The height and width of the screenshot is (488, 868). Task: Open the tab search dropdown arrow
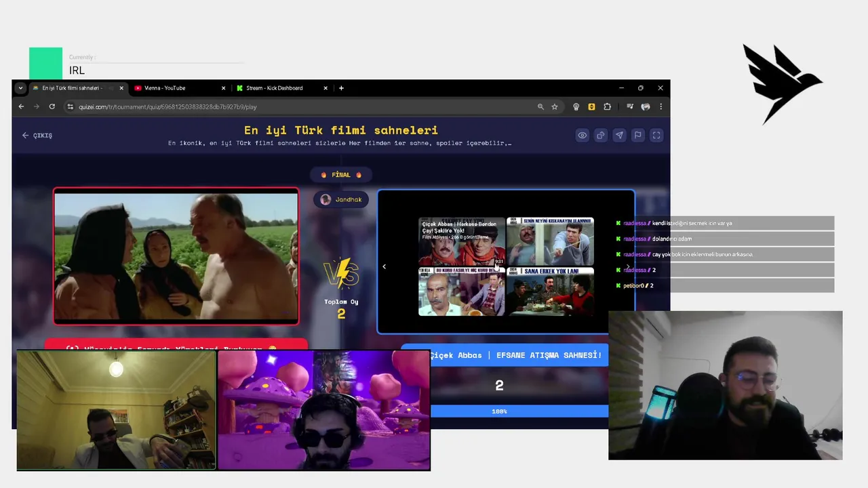(20, 88)
